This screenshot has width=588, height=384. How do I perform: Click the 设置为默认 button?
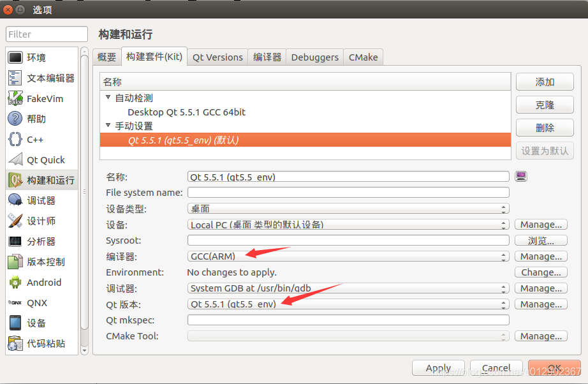pyautogui.click(x=545, y=151)
